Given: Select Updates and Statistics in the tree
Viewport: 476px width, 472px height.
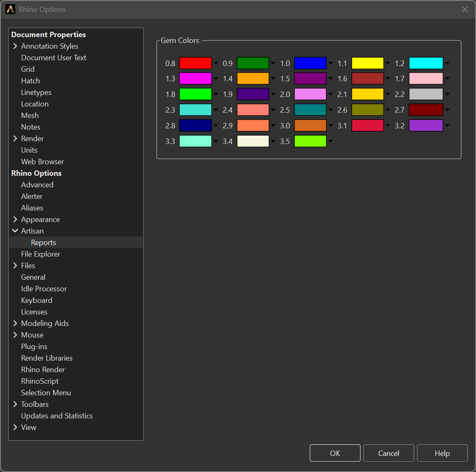Looking at the screenshot, I should click(57, 415).
